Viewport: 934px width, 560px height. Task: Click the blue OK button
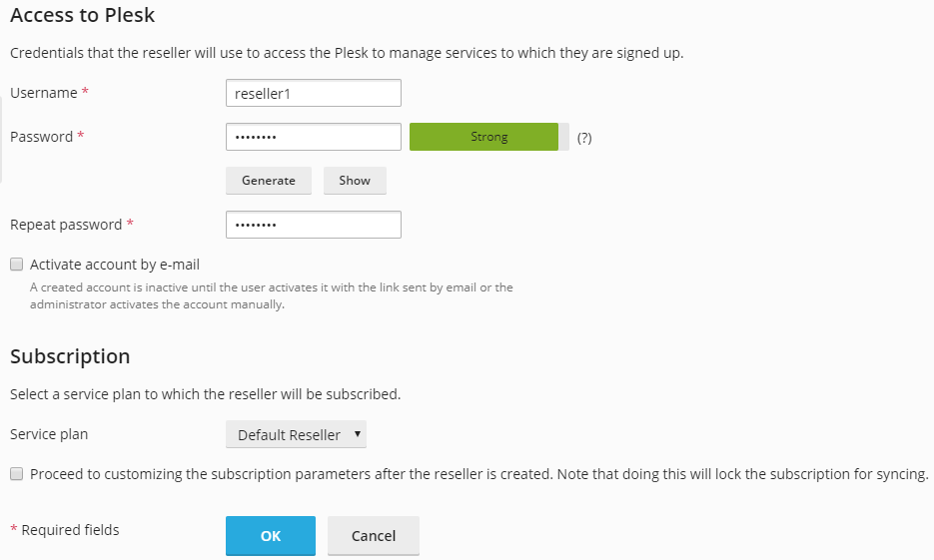(x=271, y=535)
